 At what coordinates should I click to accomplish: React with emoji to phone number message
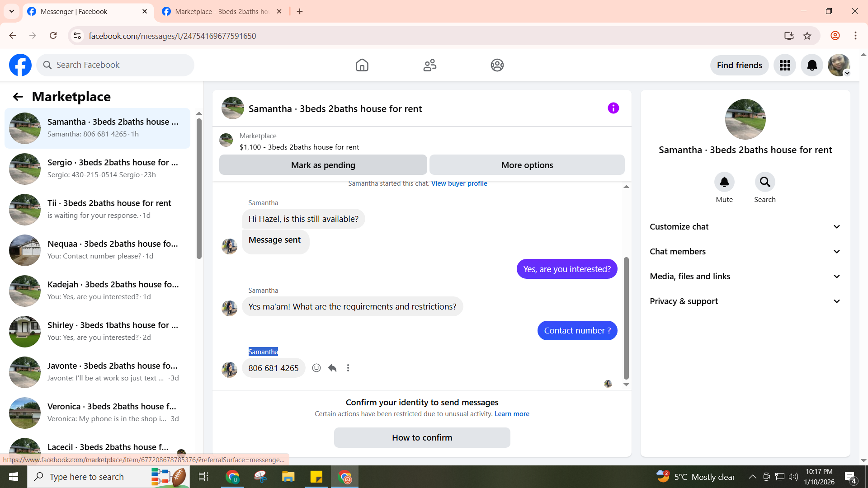click(316, 368)
